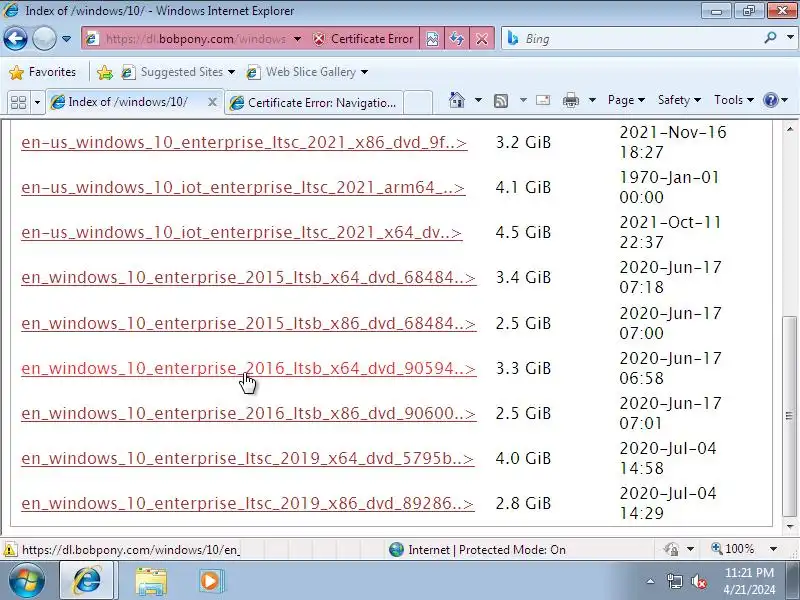The width and height of the screenshot is (800, 600).
Task: Open the enterprise_ltsc_2019_x64_dvd link
Action: click(x=247, y=458)
